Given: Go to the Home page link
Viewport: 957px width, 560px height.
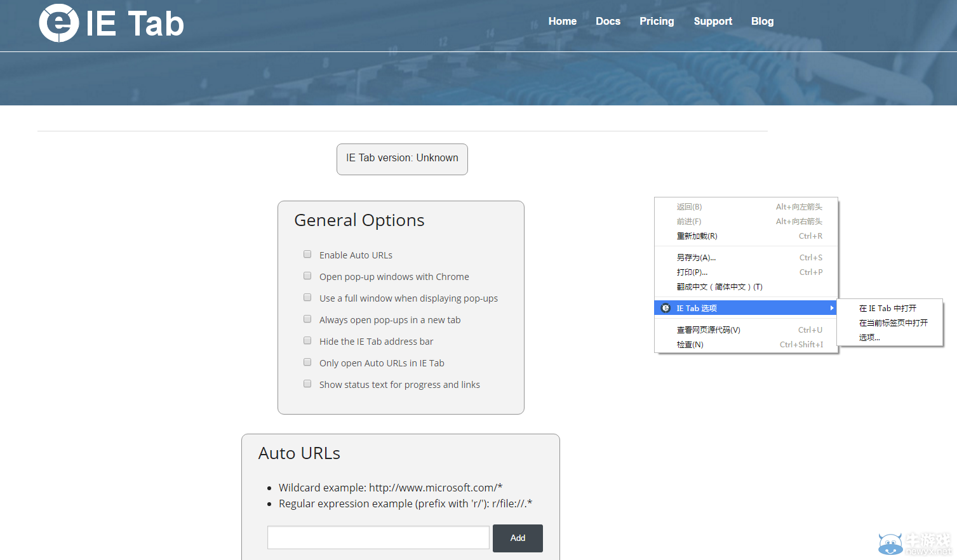Looking at the screenshot, I should [563, 21].
